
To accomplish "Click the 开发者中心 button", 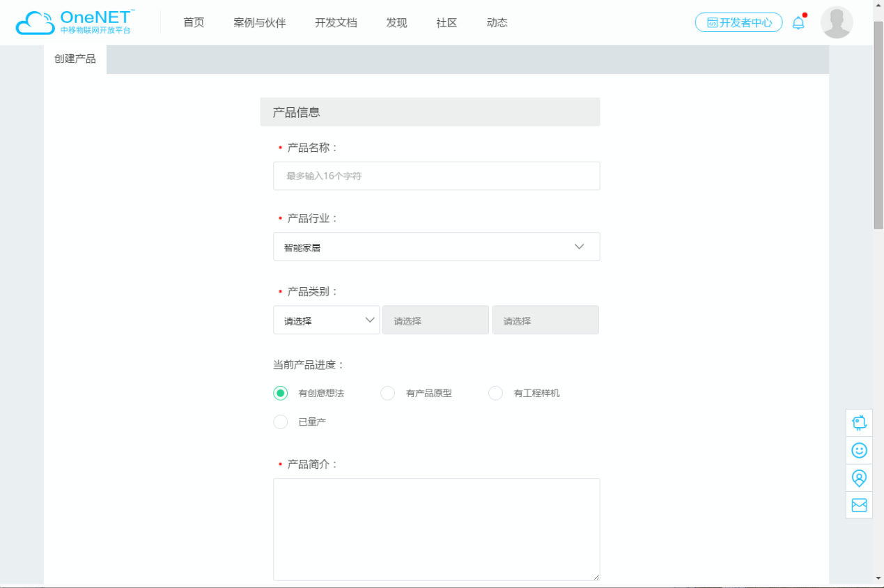I will click(738, 22).
